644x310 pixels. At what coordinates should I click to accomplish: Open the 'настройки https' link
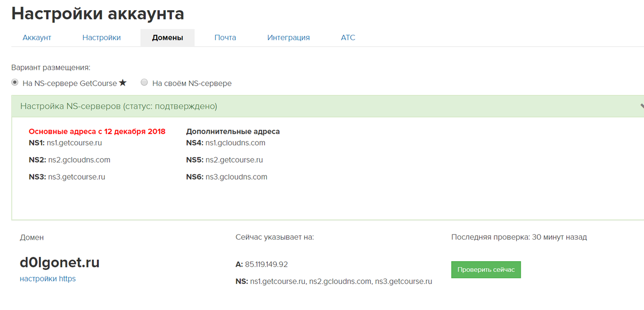48,278
